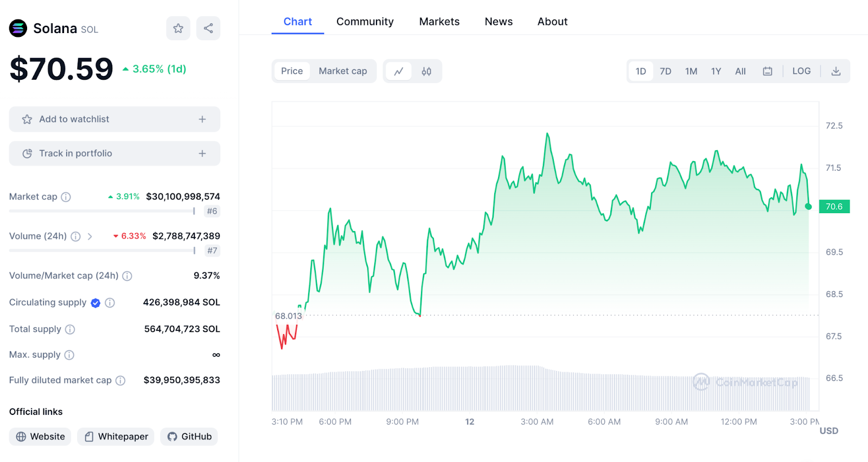Click the share icon next to Solana
Screen dimensions: 868x462
click(208, 28)
